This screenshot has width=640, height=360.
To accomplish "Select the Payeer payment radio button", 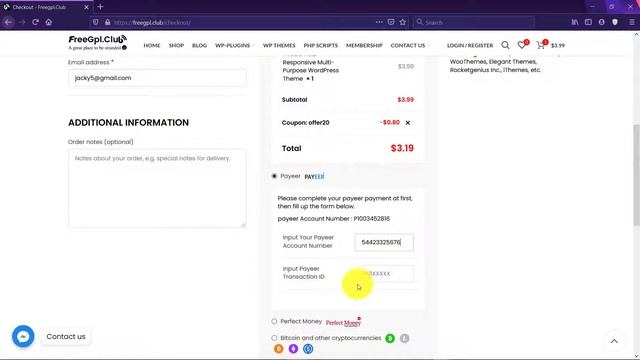I will (x=274, y=176).
